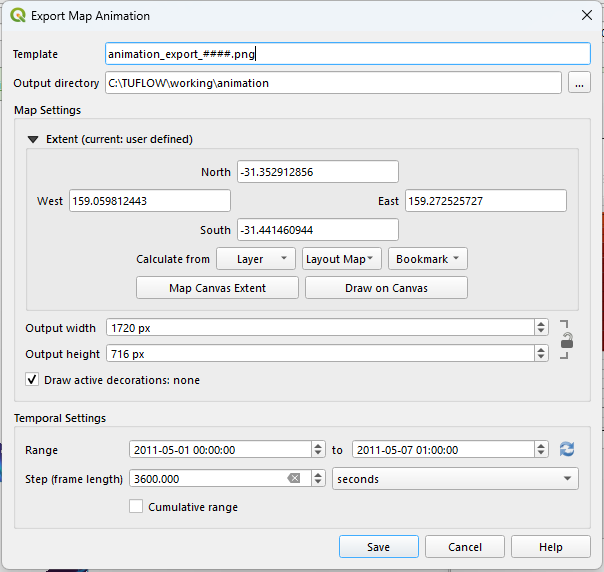Open the Bookmark dropdown
The width and height of the screenshot is (604, 572).
point(427,259)
